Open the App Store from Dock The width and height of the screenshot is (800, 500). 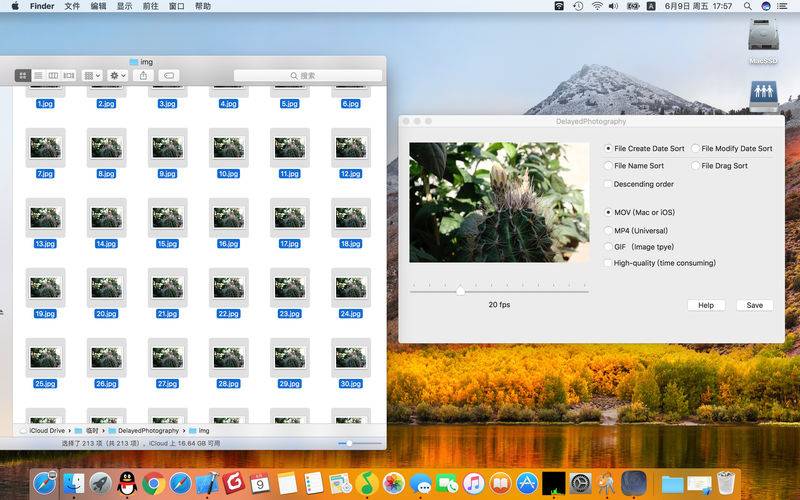tap(527, 483)
